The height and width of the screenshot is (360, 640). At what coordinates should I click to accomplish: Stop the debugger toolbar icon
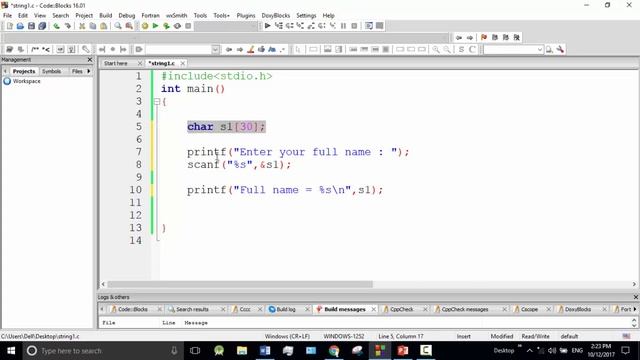point(354,26)
